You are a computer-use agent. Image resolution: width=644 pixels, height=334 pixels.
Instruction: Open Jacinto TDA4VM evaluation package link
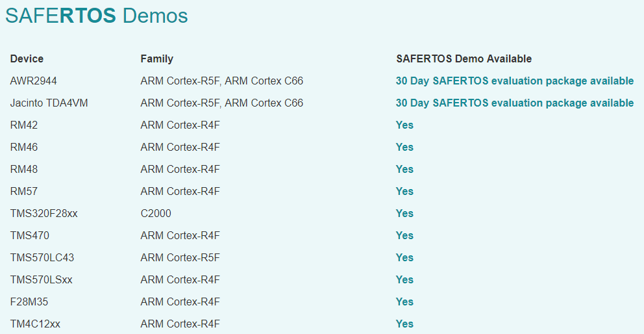coord(515,103)
